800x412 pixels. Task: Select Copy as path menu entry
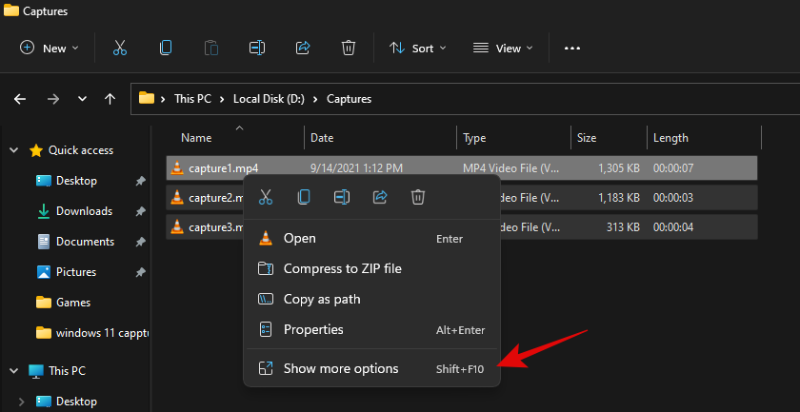click(321, 299)
